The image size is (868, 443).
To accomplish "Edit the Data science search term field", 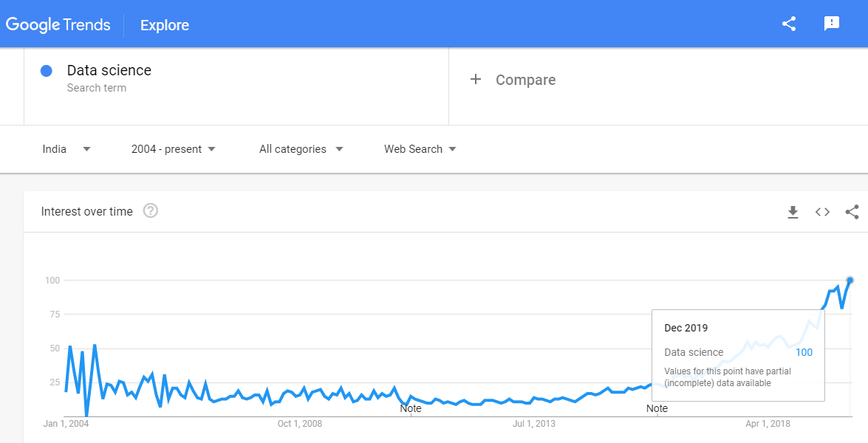I will 236,78.
